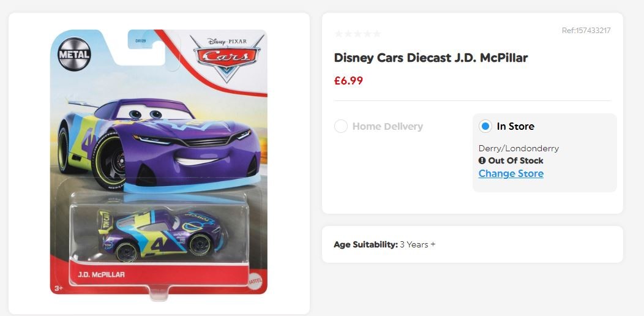Click the round METAL badge on the packaging
Screen dimensions: 644x316
tap(74, 55)
